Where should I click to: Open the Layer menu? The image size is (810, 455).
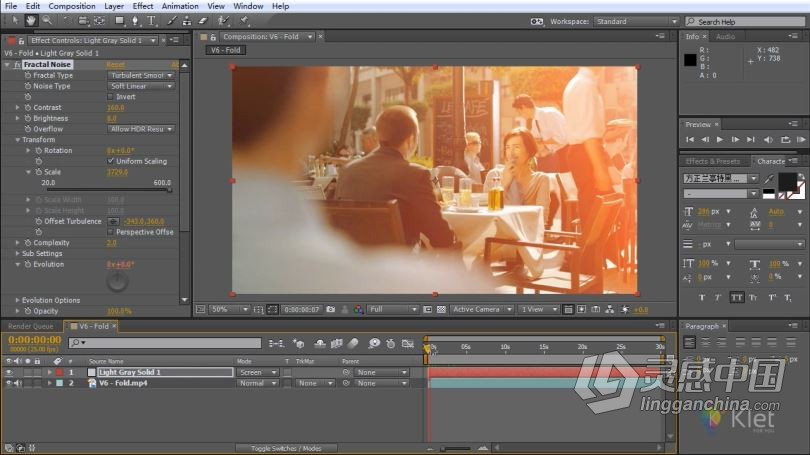pos(114,6)
